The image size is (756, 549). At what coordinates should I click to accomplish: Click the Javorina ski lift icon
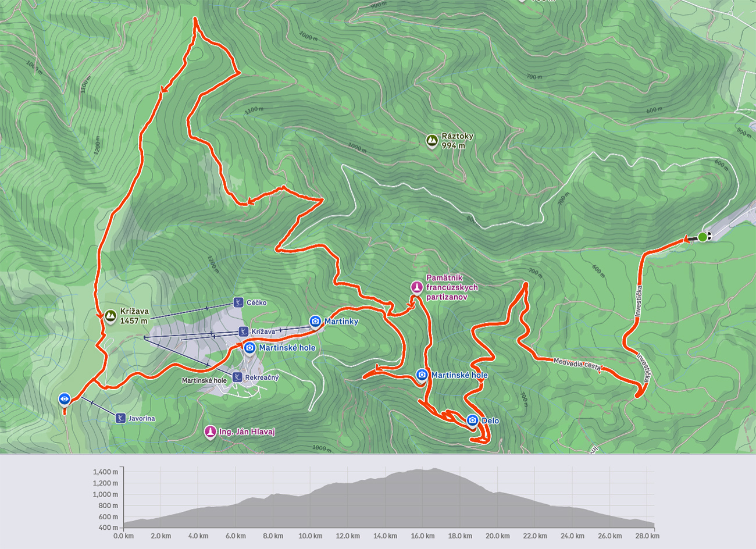point(120,418)
